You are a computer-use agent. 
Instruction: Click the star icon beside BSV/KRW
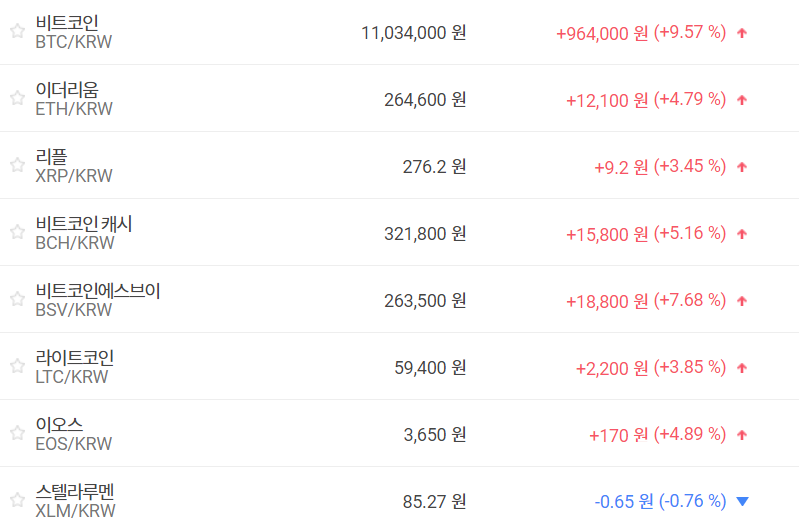pos(17,299)
